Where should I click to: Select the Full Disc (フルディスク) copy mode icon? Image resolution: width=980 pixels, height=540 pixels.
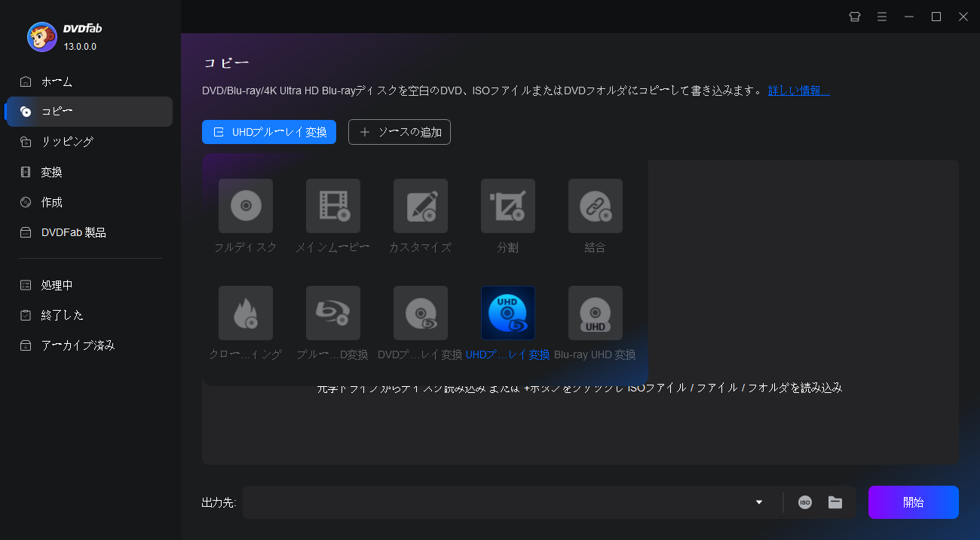tap(246, 205)
